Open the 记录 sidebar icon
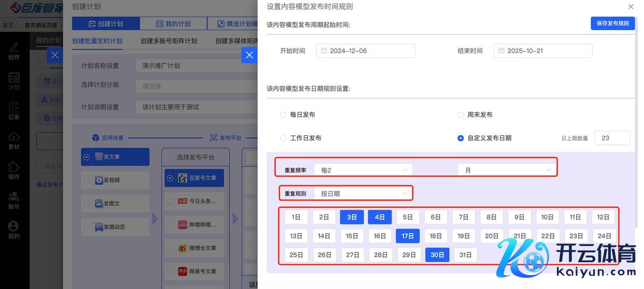Viewport: 644px width, 289px height. pos(14,110)
